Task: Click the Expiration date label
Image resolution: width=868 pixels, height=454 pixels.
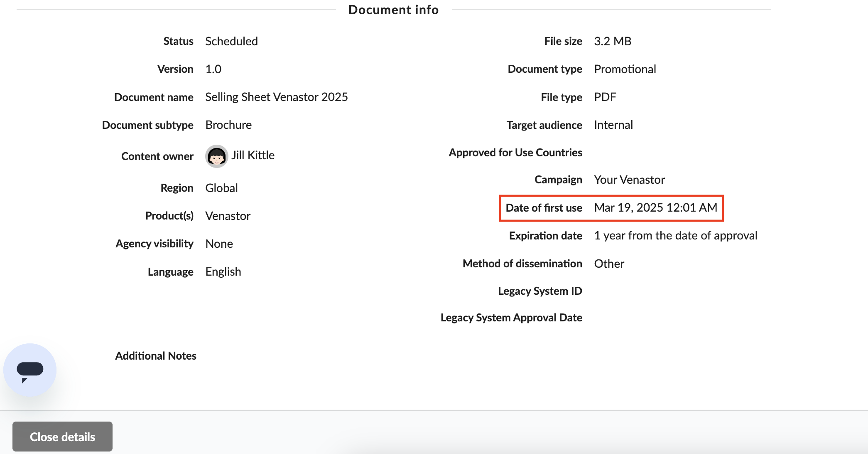Action: point(546,236)
